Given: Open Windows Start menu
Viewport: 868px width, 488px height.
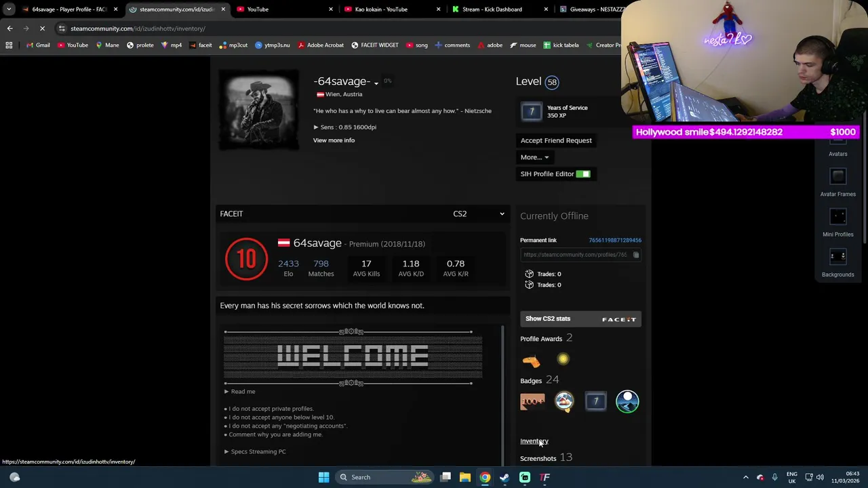Looking at the screenshot, I should click(323, 477).
